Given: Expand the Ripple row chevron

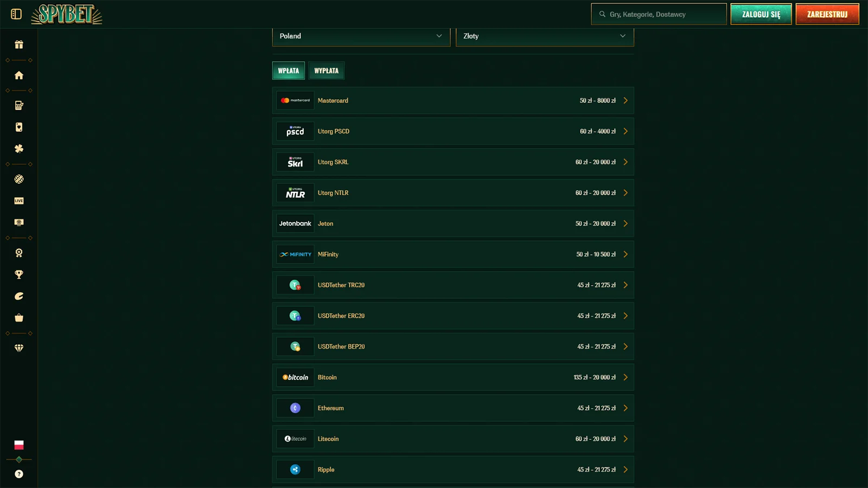Looking at the screenshot, I should pos(626,470).
